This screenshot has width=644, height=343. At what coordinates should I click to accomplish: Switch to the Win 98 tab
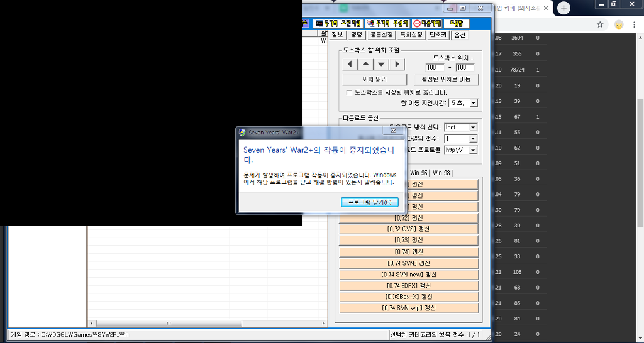click(x=441, y=173)
